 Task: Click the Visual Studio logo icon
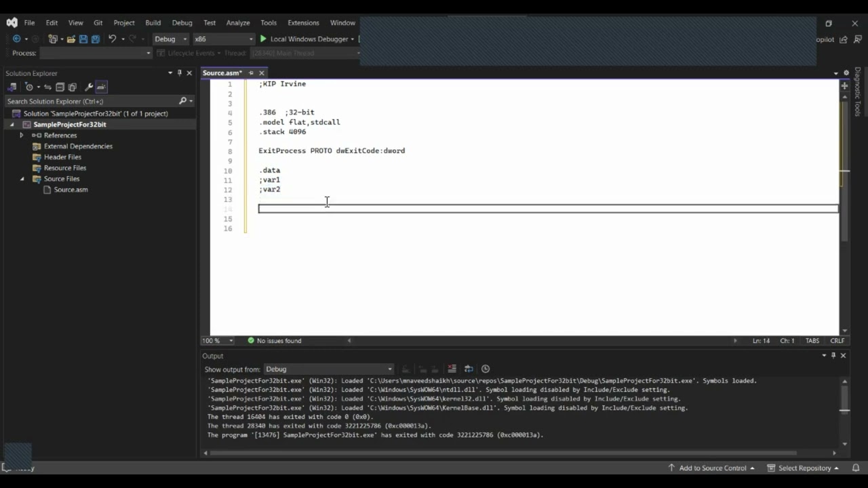coord(12,22)
